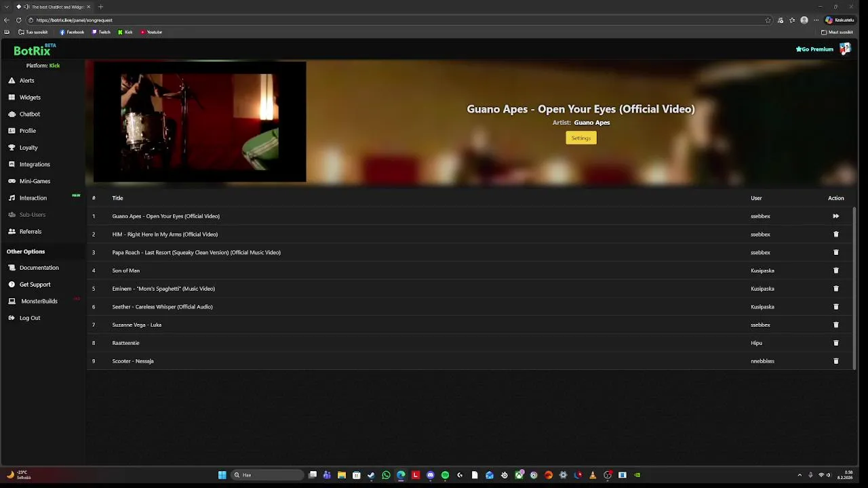The image size is (868, 488).
Task: Click the song list scrollbar
Action: [x=854, y=288]
